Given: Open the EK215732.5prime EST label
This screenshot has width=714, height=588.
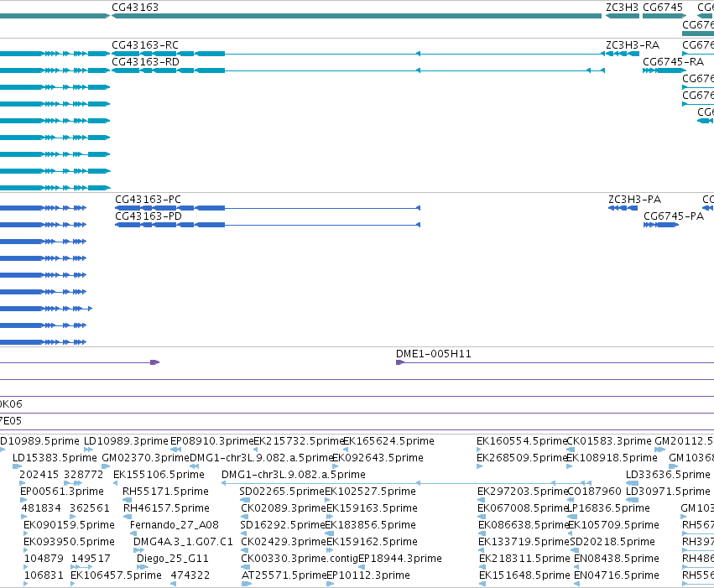Looking at the screenshot, I should tap(298, 441).
